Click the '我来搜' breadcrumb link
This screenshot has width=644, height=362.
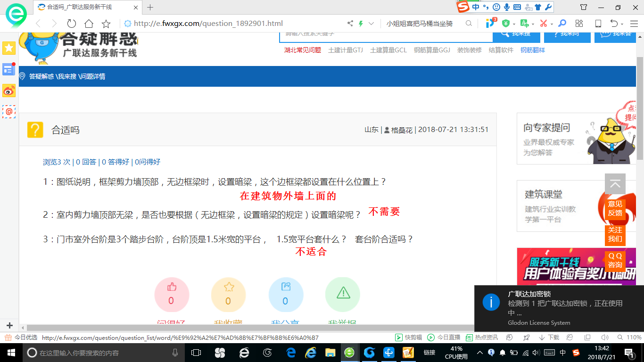[x=67, y=76]
